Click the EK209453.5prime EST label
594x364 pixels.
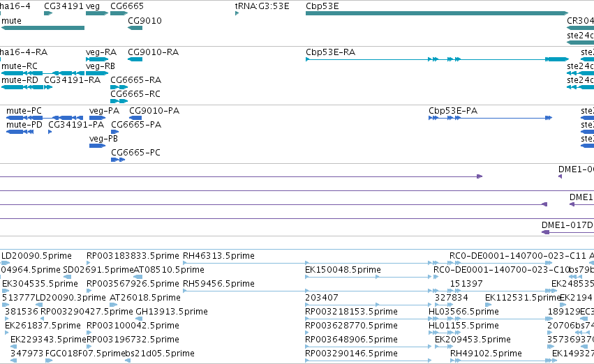(x=473, y=340)
